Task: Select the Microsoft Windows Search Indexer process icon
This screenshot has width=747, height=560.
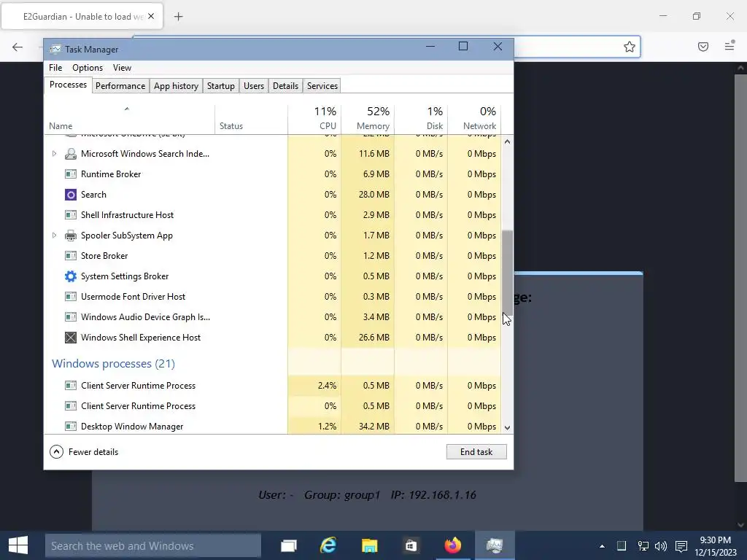Action: (x=71, y=154)
